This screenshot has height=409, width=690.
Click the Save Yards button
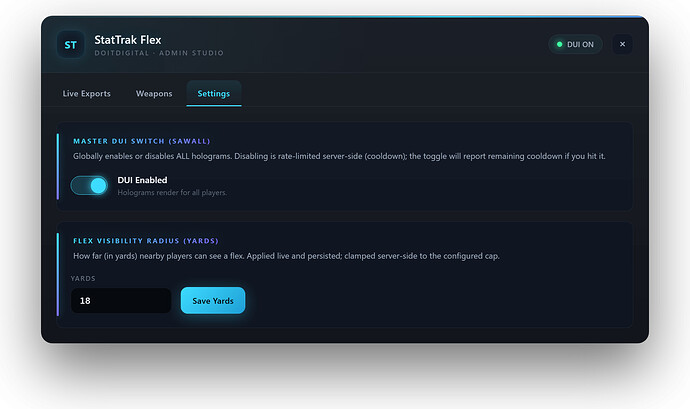click(x=213, y=301)
